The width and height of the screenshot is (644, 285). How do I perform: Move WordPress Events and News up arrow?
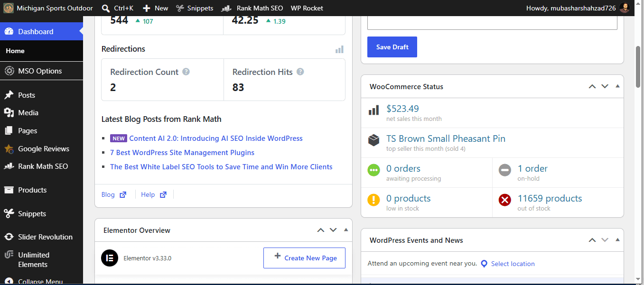592,240
